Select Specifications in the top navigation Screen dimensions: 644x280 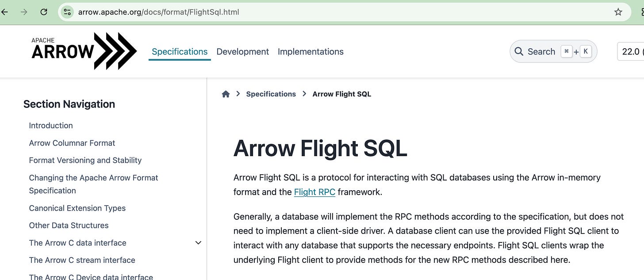pyautogui.click(x=179, y=51)
